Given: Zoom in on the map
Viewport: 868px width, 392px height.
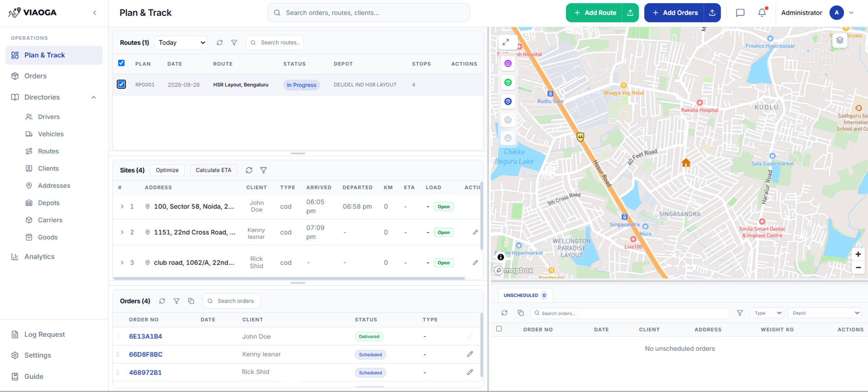Looking at the screenshot, I should pyautogui.click(x=858, y=254).
